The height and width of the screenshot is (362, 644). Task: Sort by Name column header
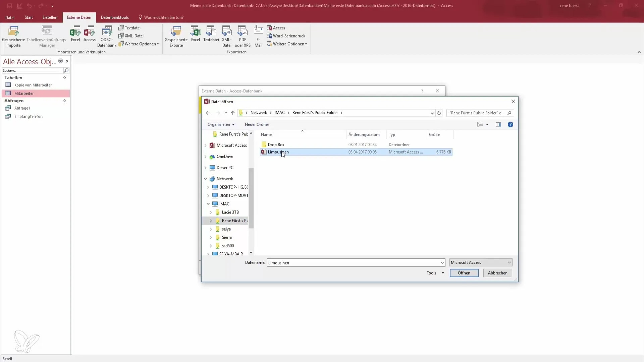pyautogui.click(x=303, y=134)
